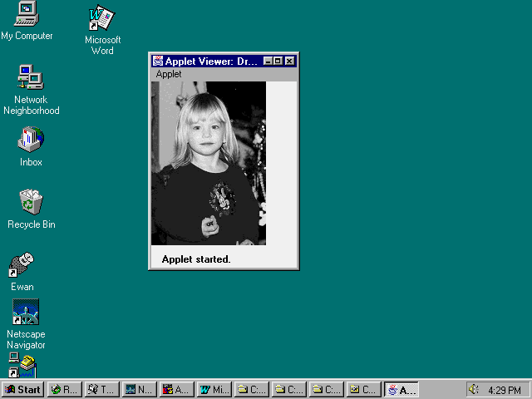Minimize the Applet Viewer window

268,61
